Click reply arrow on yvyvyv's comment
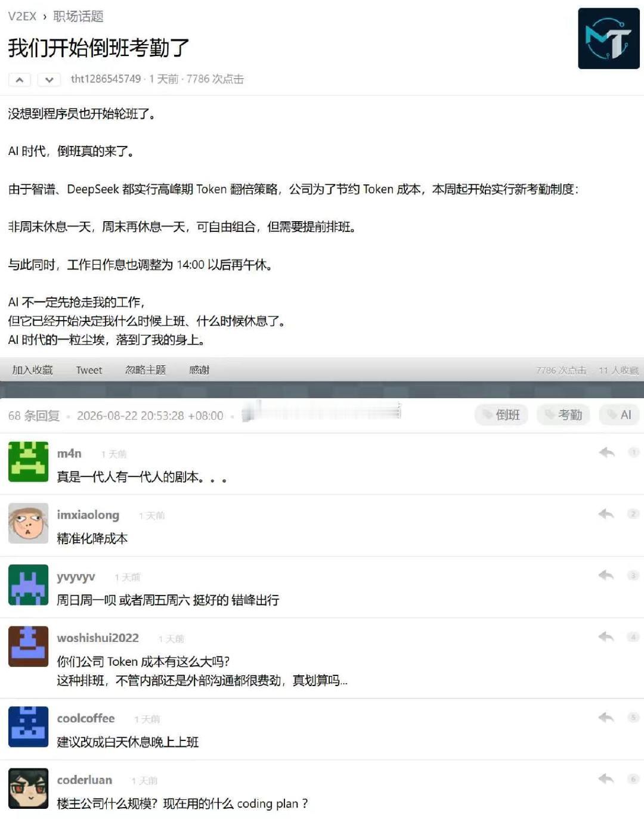 pos(606,575)
